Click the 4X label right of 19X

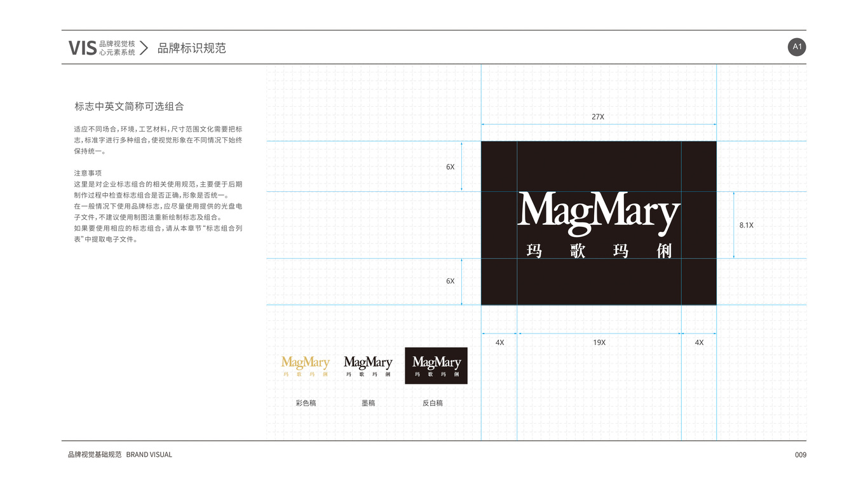coord(699,342)
